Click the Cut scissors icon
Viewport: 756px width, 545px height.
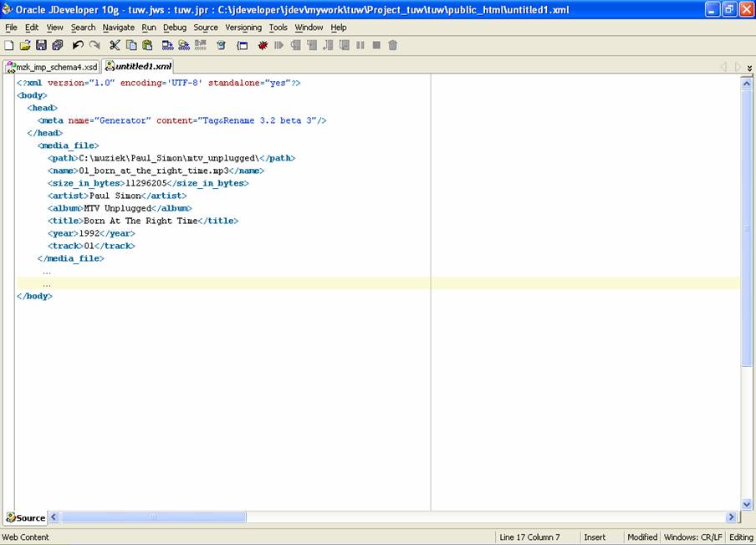pyautogui.click(x=115, y=45)
